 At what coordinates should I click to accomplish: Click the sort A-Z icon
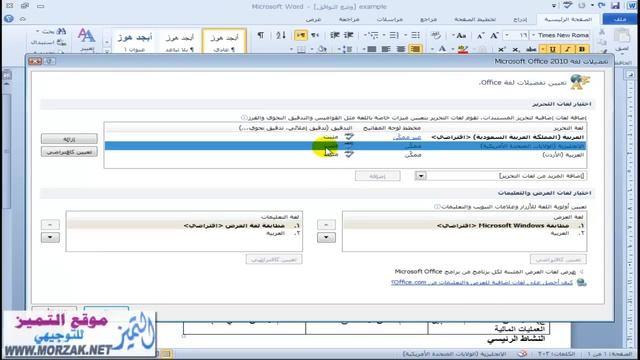(x=281, y=36)
